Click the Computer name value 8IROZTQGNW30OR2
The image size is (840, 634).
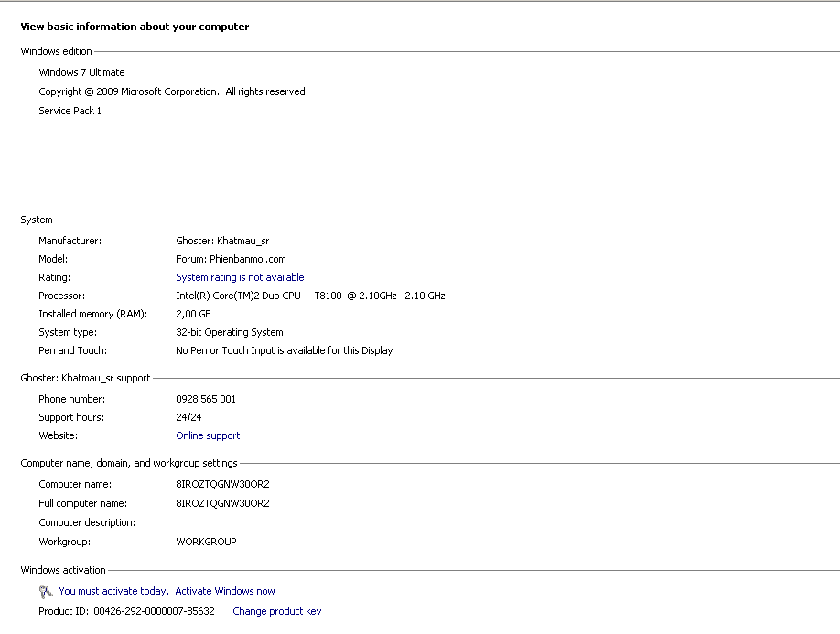coord(222,484)
